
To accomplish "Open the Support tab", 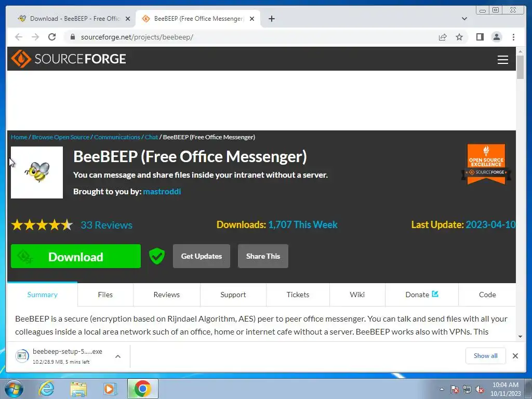I will click(233, 295).
